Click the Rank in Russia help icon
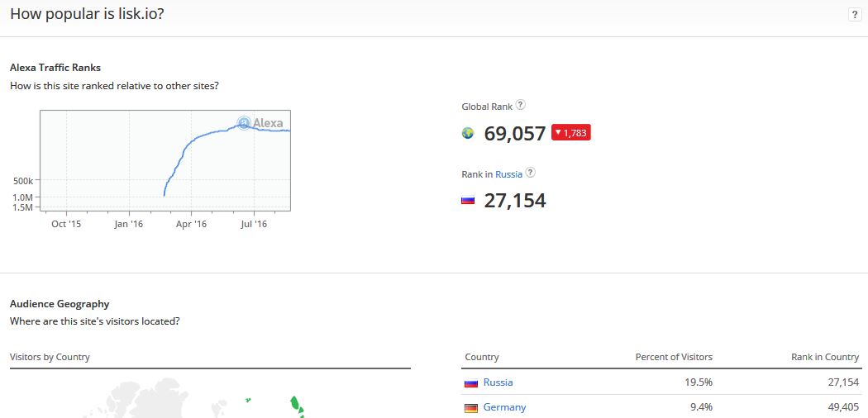 pos(531,173)
